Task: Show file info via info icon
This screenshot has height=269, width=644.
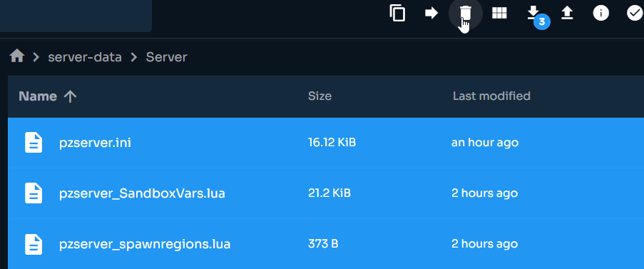Action: tap(601, 13)
